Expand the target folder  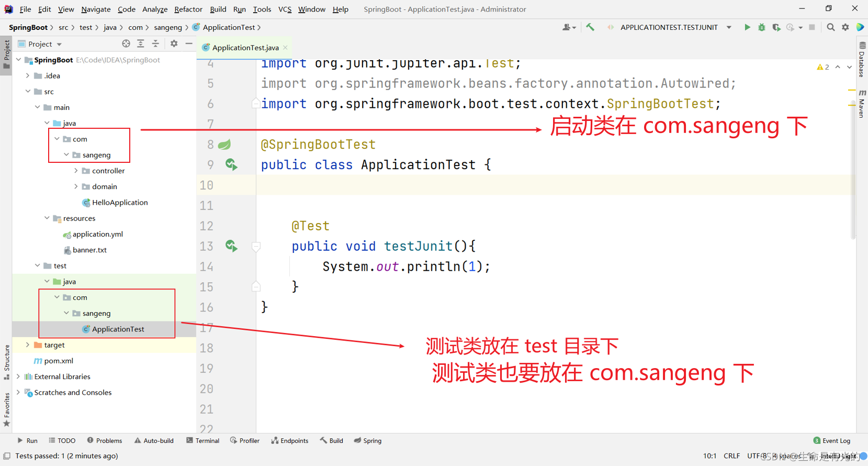(x=28, y=345)
